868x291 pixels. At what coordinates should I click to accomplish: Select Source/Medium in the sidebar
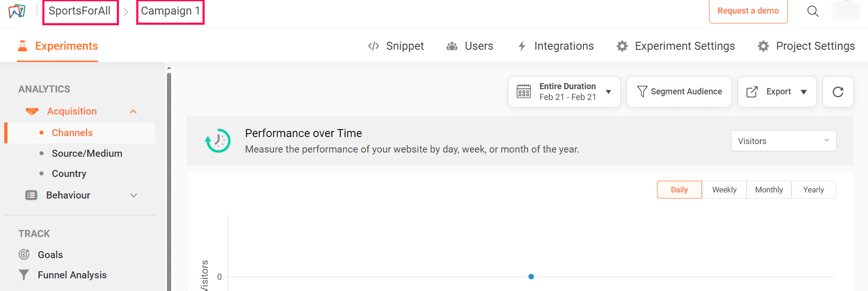click(x=87, y=153)
